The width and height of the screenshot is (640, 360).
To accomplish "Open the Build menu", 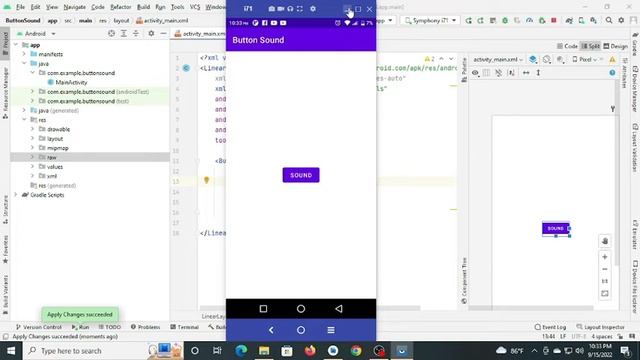I will (x=143, y=7).
